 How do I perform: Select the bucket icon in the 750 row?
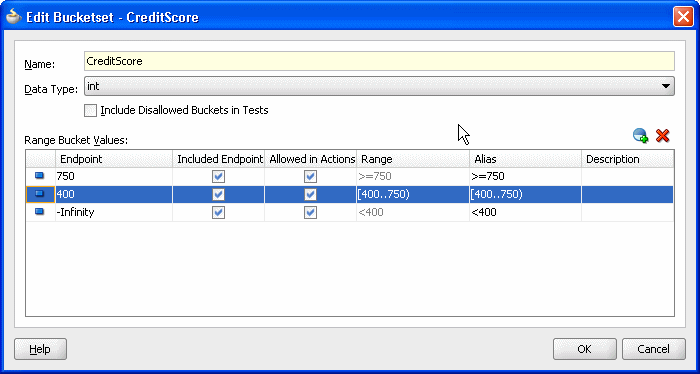(40, 176)
